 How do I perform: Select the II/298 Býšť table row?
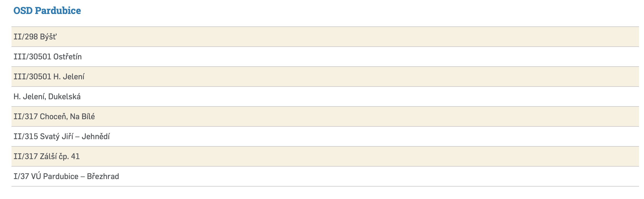(x=325, y=37)
